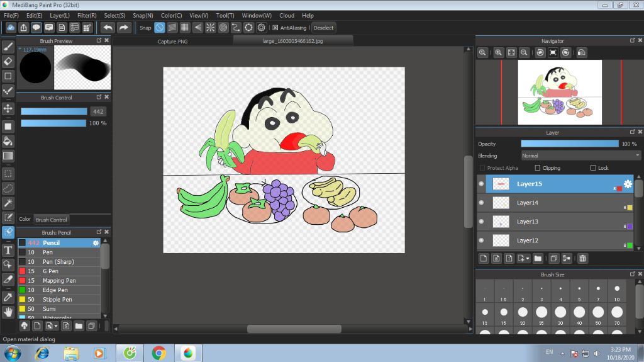
Task: Select the rectangular Select tool
Action: pos(8,174)
